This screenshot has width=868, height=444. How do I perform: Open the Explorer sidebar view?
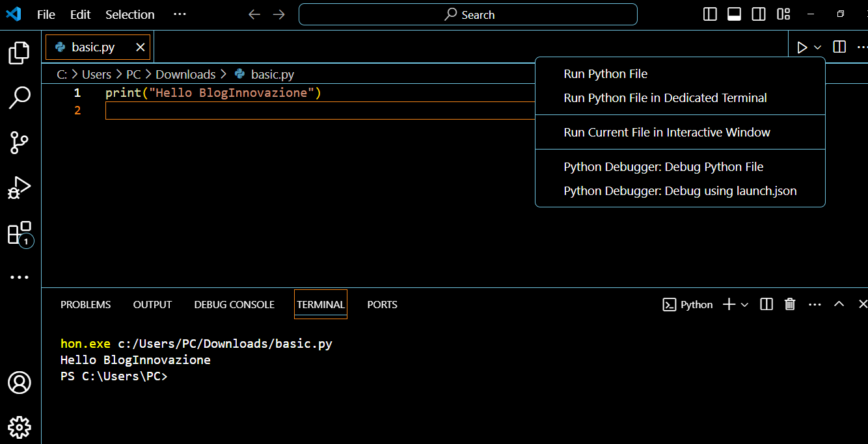[x=19, y=53]
